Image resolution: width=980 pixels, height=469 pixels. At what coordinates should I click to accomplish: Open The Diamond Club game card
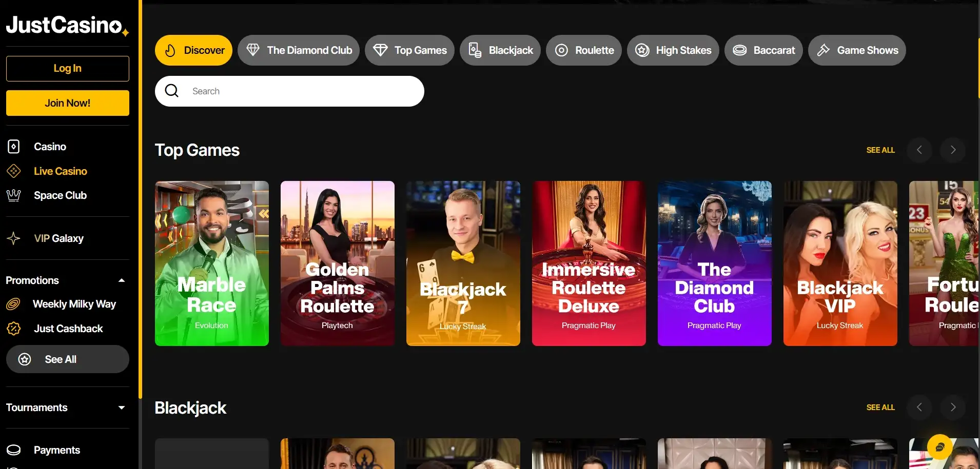click(x=715, y=263)
